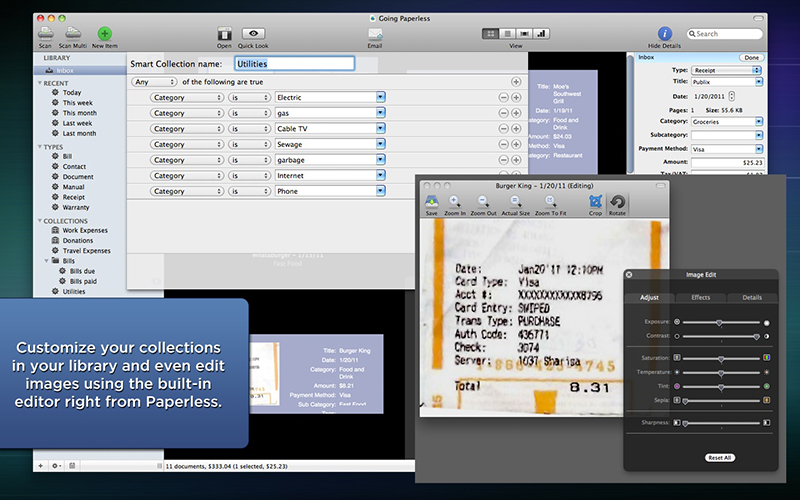Open the Details tab in Image Edit
Viewport: 800px width, 500px height.
(752, 297)
